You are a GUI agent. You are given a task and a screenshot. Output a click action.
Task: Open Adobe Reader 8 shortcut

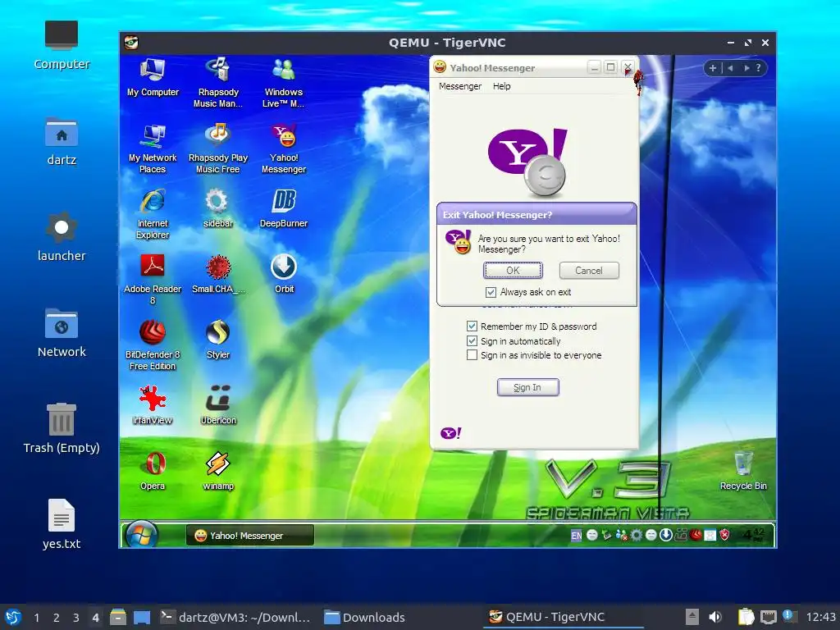pyautogui.click(x=153, y=279)
